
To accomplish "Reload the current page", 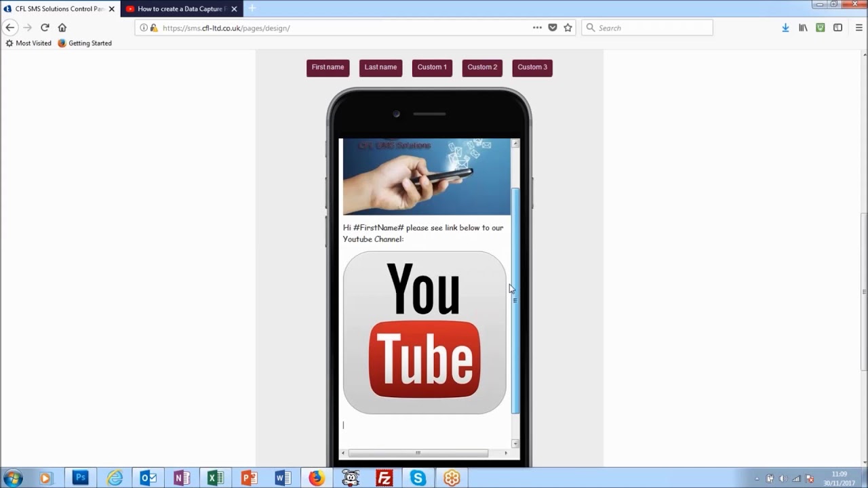I will pos(45,28).
